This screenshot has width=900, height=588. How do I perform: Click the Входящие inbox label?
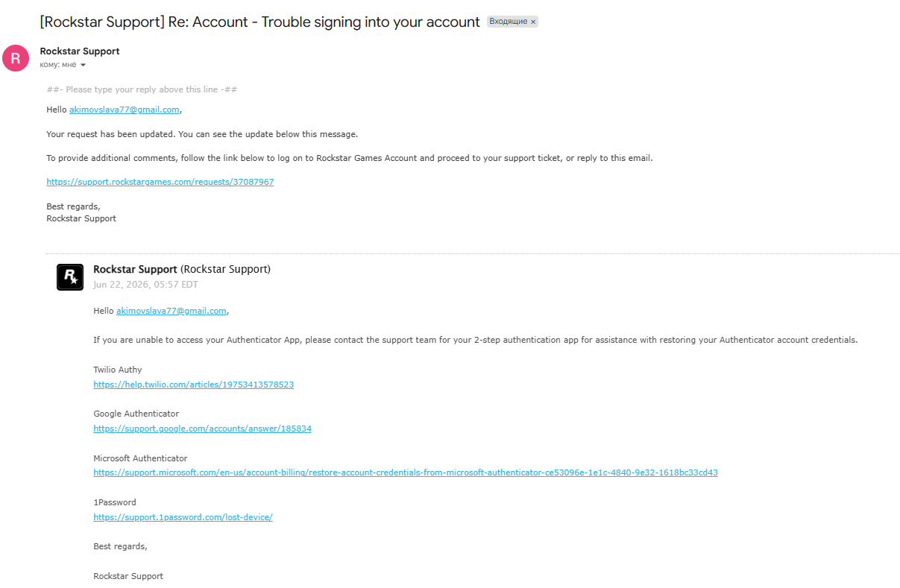508,22
